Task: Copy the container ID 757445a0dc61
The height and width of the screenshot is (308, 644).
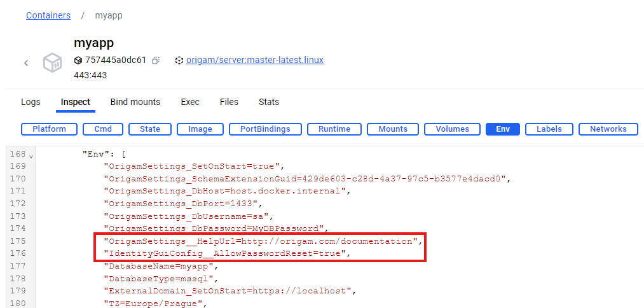Action: 156,60
